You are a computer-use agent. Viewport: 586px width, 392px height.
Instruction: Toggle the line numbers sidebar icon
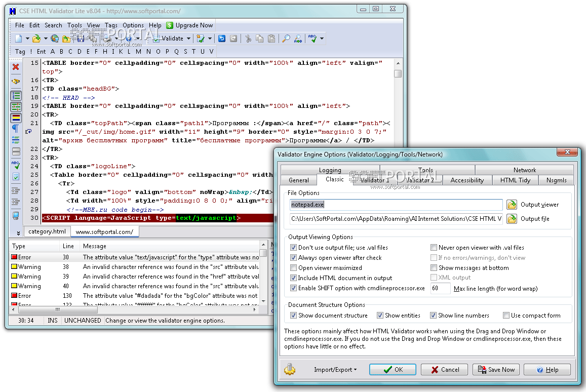16,96
